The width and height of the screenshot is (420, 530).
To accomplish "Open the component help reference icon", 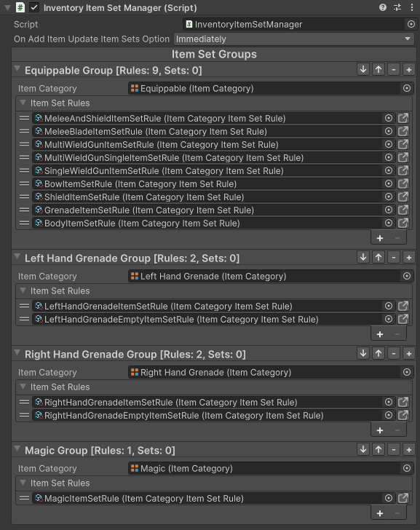I will pos(382,7).
